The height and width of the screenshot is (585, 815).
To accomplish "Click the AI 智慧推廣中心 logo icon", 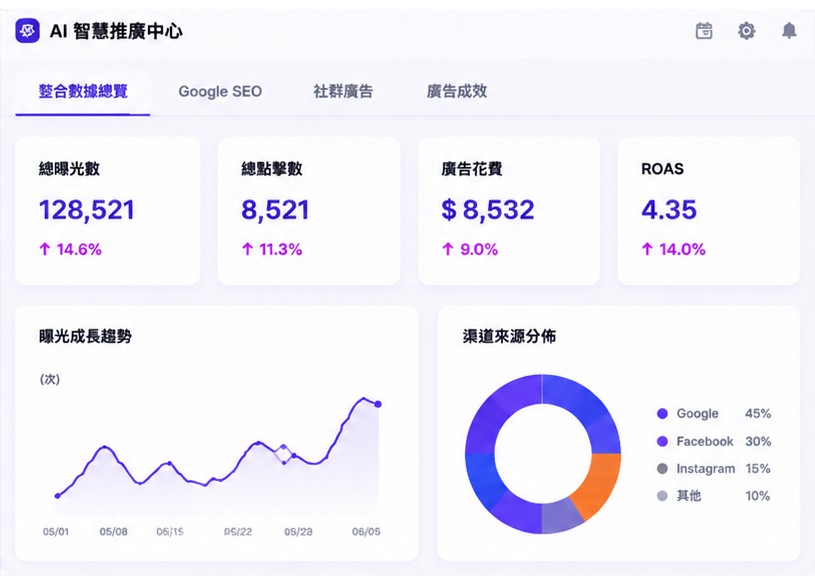I will click(x=28, y=31).
